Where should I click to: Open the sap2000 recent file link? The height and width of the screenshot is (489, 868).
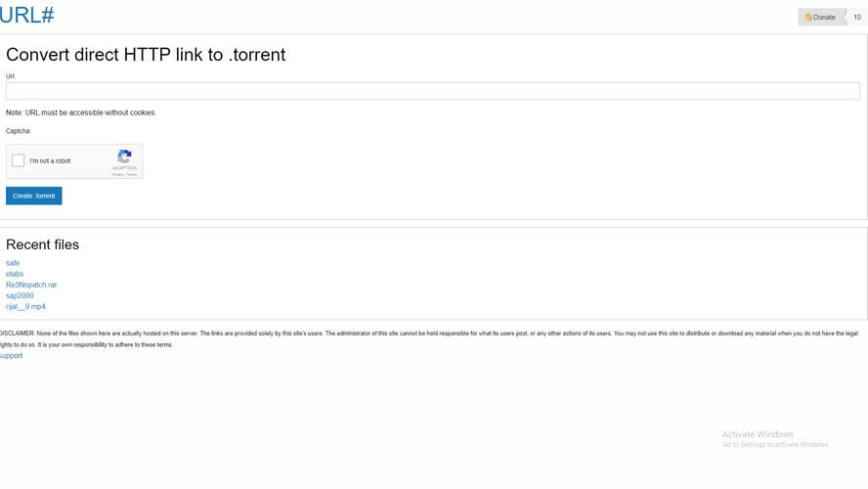pyautogui.click(x=20, y=295)
